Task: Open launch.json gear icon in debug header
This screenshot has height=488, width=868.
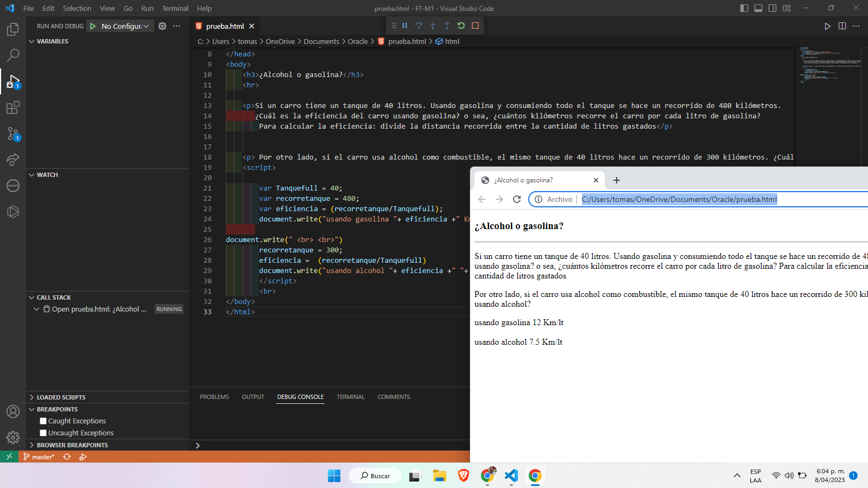Action: pyautogui.click(x=162, y=26)
